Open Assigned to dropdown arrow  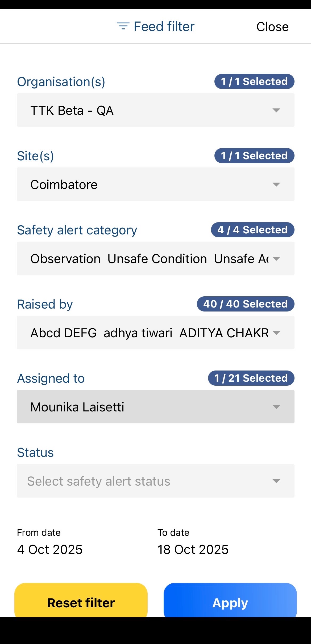pos(276,407)
